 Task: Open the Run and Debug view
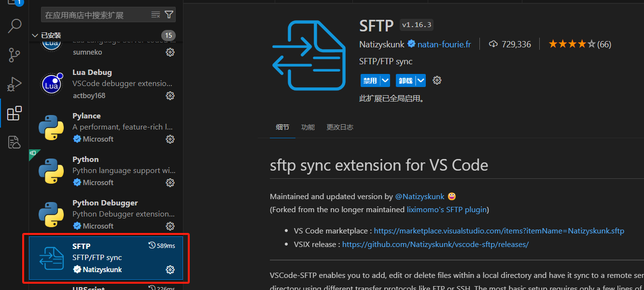(x=14, y=85)
